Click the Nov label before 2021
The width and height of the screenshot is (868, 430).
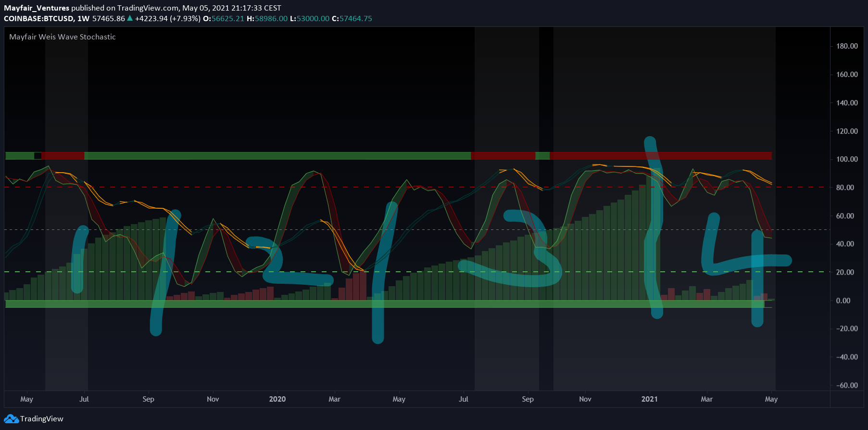click(x=585, y=399)
